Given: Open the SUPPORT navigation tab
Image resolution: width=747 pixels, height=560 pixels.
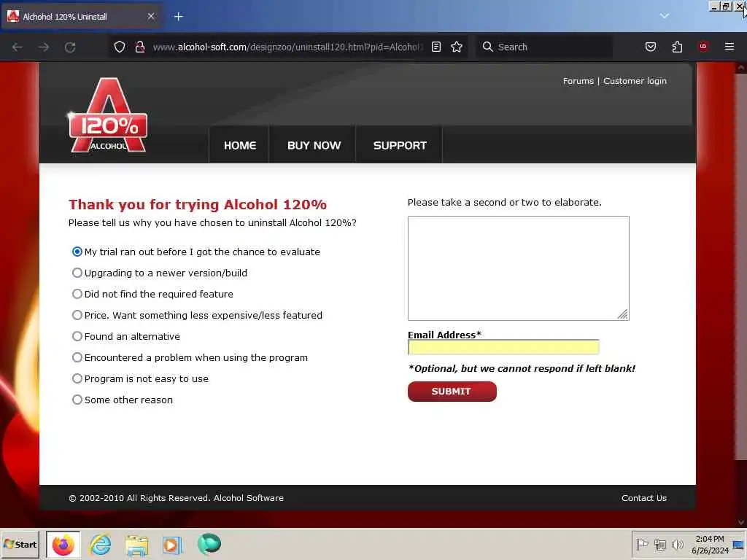Looking at the screenshot, I should point(400,145).
